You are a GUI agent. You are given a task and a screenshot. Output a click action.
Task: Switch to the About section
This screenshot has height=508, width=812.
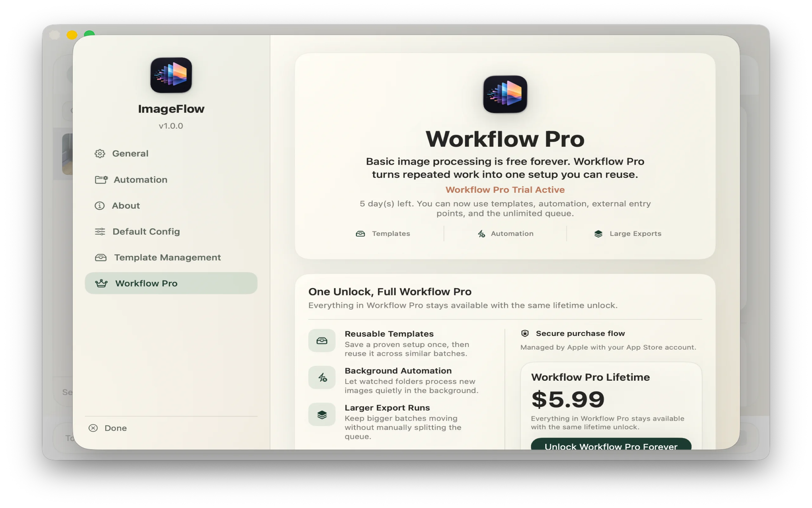tap(171, 206)
